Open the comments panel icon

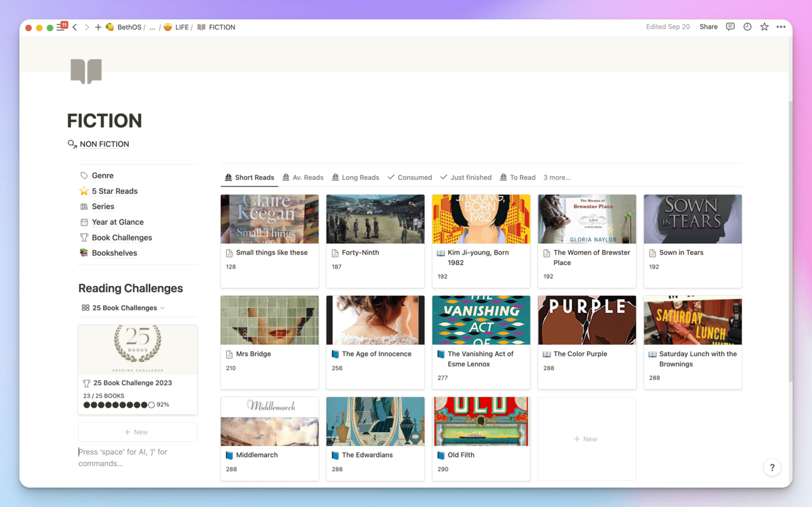(x=730, y=27)
